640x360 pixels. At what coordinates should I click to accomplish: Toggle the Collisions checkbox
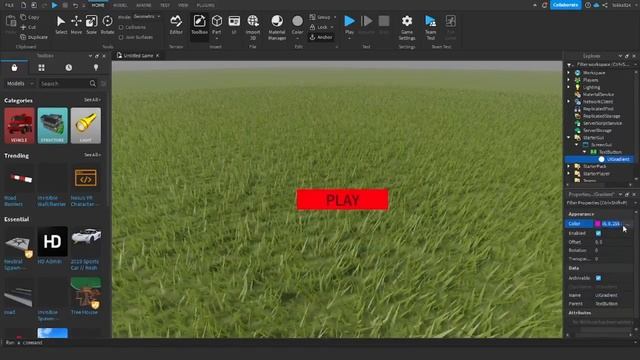[x=121, y=27]
